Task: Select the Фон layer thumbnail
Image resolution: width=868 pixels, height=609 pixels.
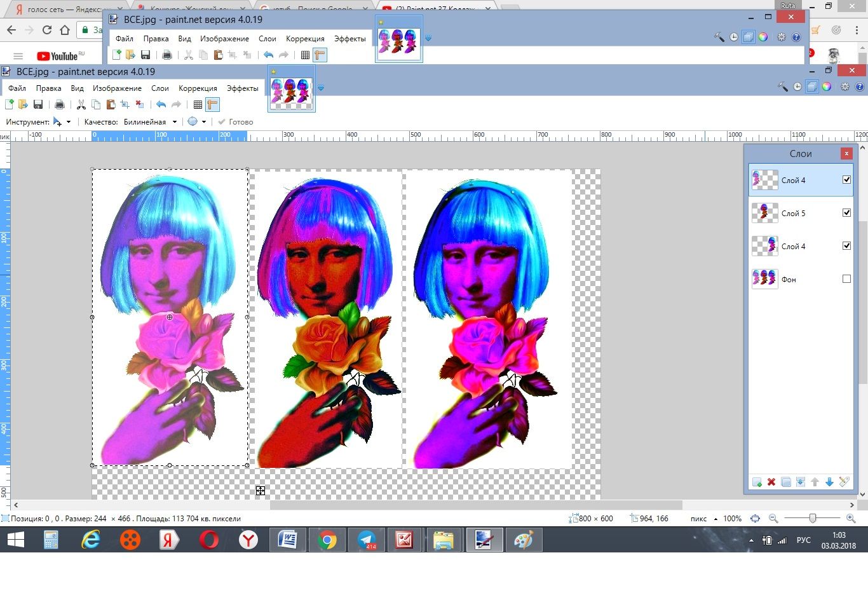Action: pyautogui.click(x=764, y=279)
